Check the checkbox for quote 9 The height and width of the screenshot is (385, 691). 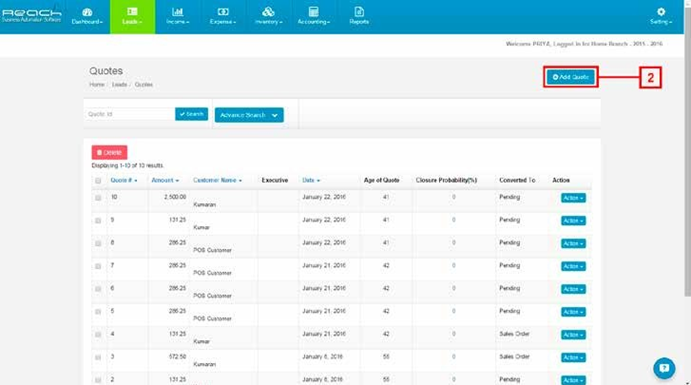pos(98,221)
